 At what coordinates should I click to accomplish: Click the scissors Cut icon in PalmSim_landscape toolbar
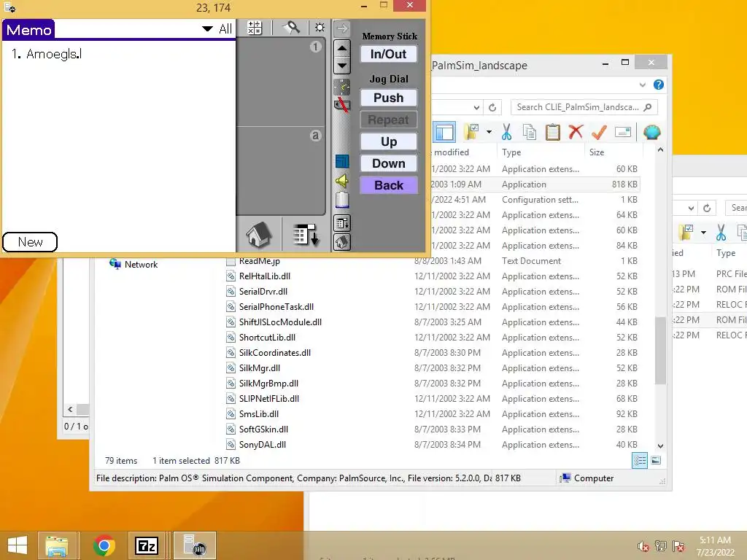[x=506, y=132]
